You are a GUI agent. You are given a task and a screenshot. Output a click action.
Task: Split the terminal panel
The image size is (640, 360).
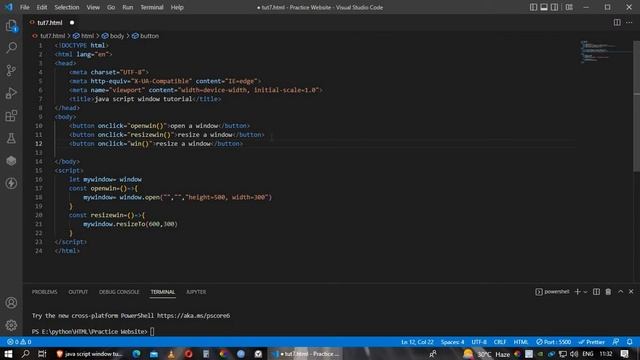click(x=596, y=291)
